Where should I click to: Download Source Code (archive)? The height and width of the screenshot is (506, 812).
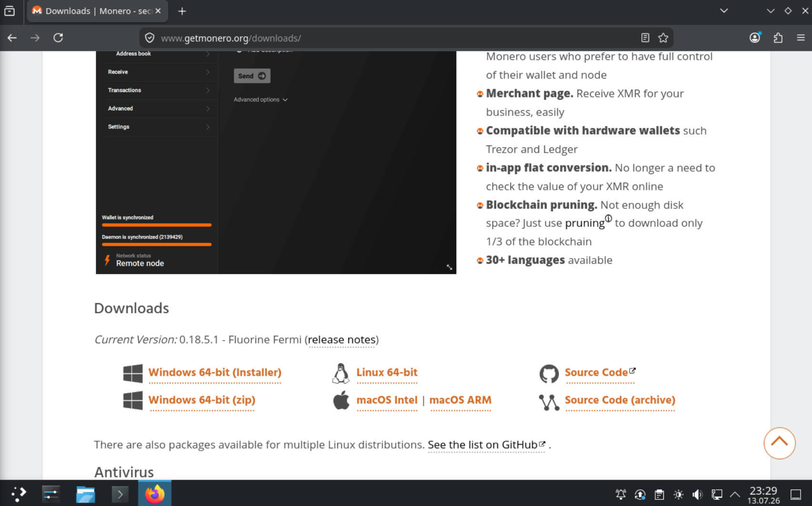620,400
